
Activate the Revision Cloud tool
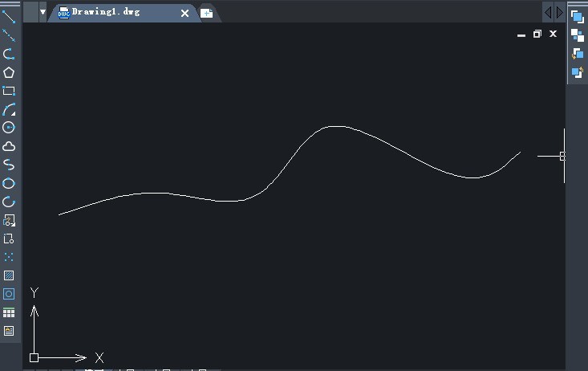pos(9,146)
